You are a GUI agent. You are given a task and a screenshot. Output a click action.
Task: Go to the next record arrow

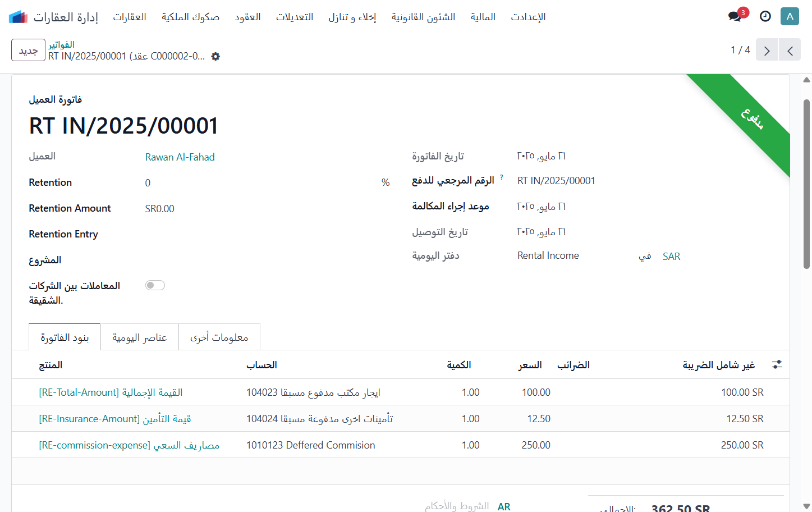(767, 51)
